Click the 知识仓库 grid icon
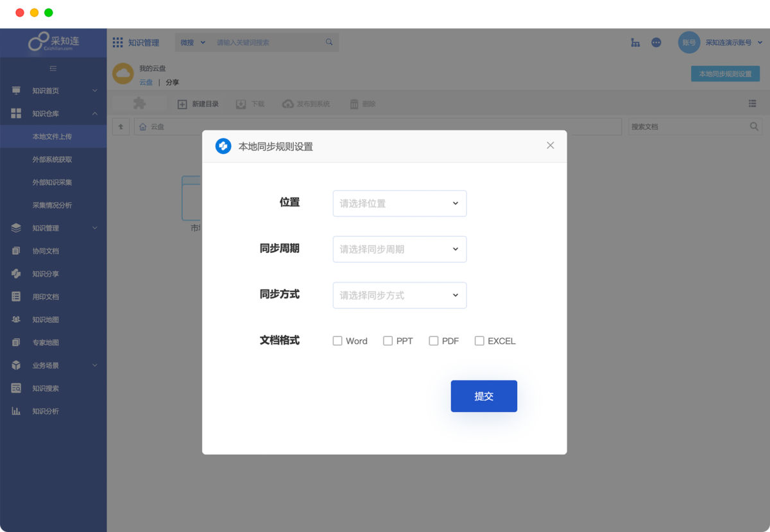Image resolution: width=770 pixels, height=532 pixels. click(16, 114)
